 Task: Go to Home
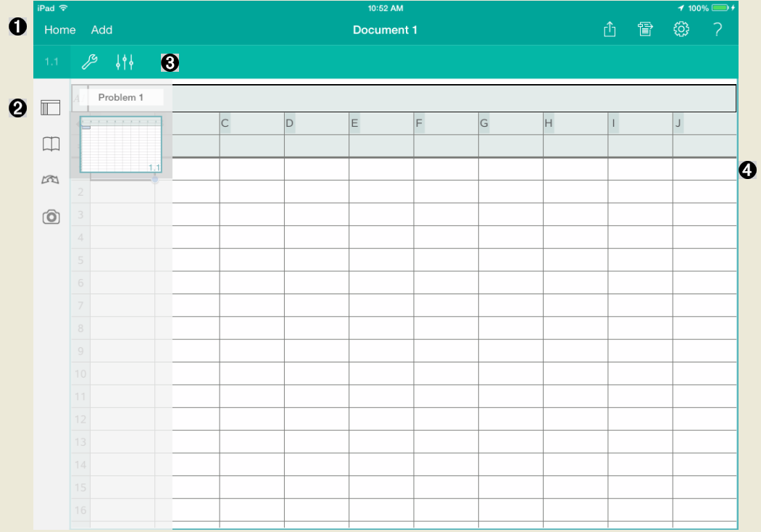coord(59,30)
